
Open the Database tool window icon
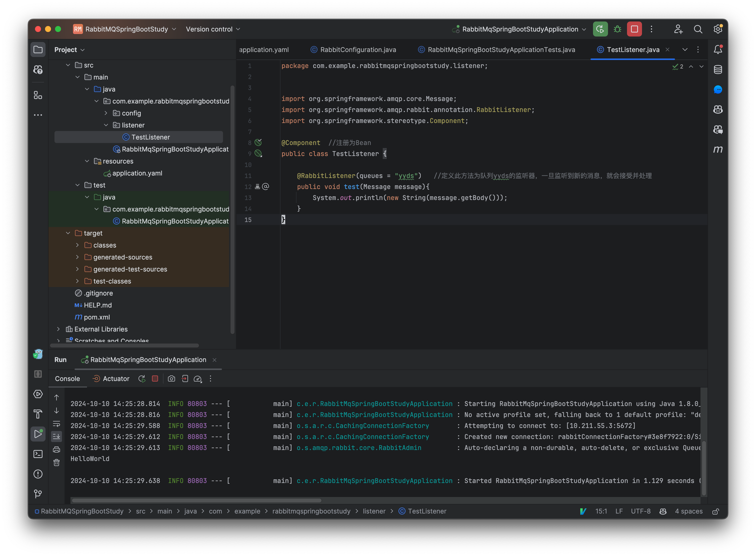point(718,70)
